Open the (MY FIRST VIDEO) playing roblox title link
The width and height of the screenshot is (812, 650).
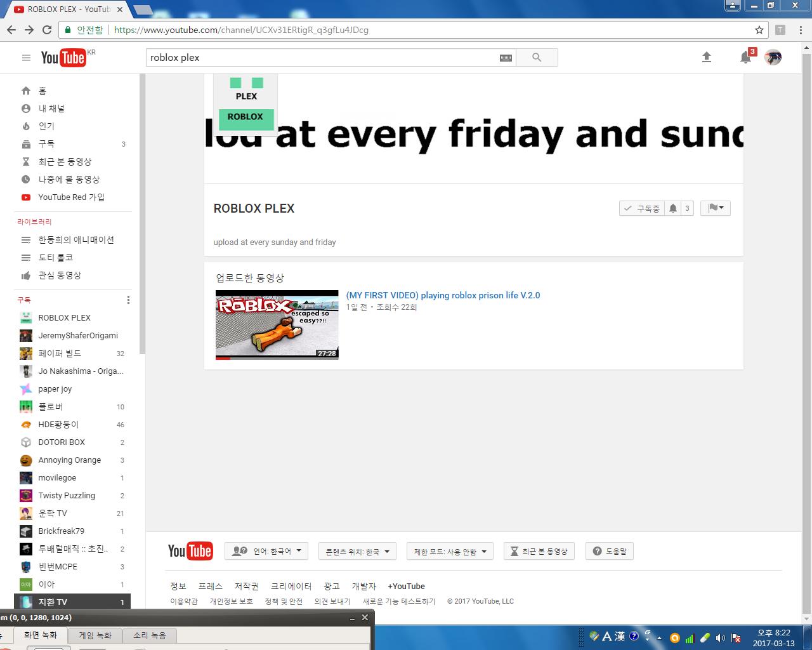(x=443, y=295)
